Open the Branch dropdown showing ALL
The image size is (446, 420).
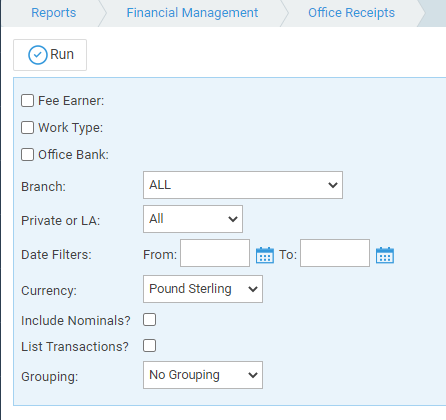pyautogui.click(x=243, y=185)
